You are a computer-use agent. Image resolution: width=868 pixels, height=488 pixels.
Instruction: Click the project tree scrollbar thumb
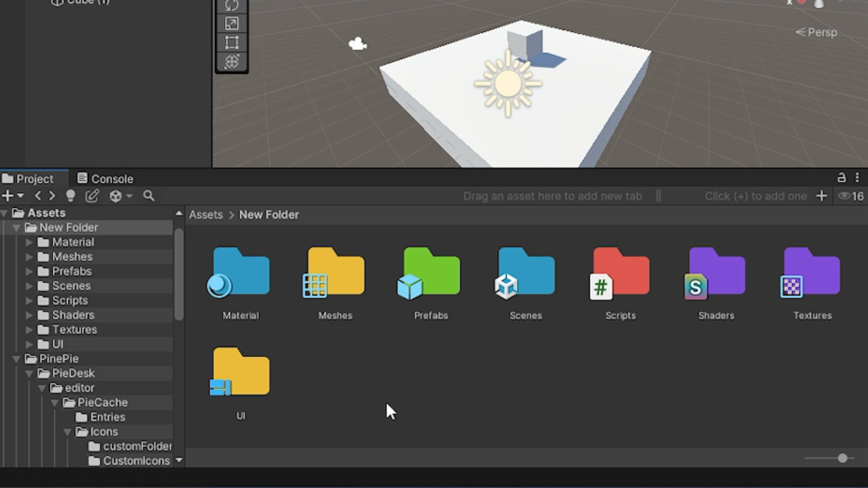(179, 274)
